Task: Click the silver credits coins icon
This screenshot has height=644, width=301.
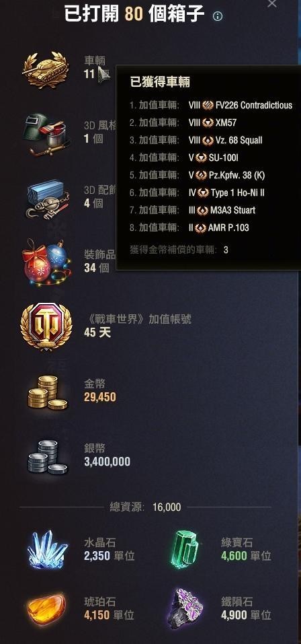Action: pyautogui.click(x=47, y=457)
